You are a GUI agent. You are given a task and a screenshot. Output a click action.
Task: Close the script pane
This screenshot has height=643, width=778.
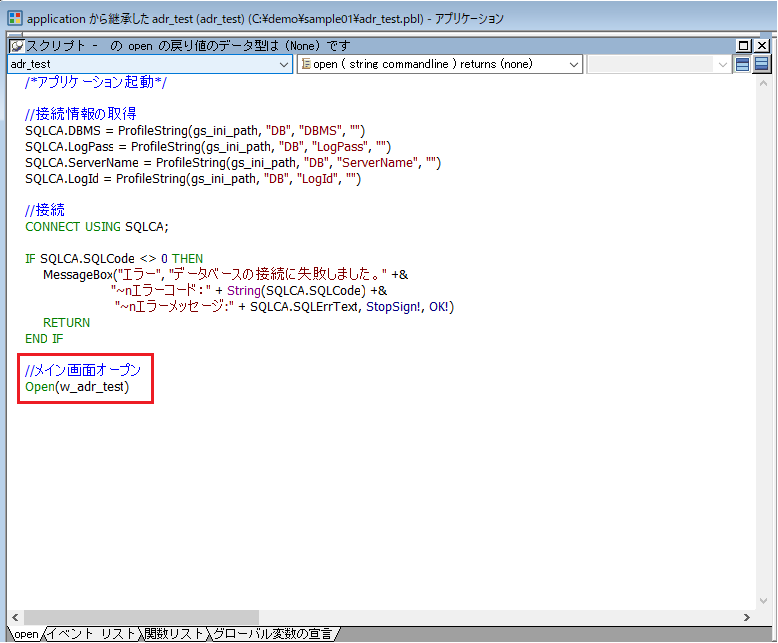coord(762,46)
